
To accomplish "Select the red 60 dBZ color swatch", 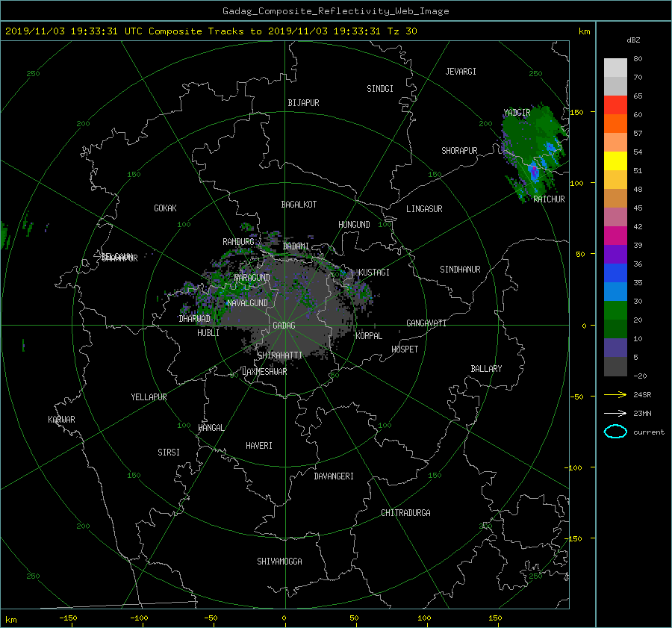I will click(615, 105).
